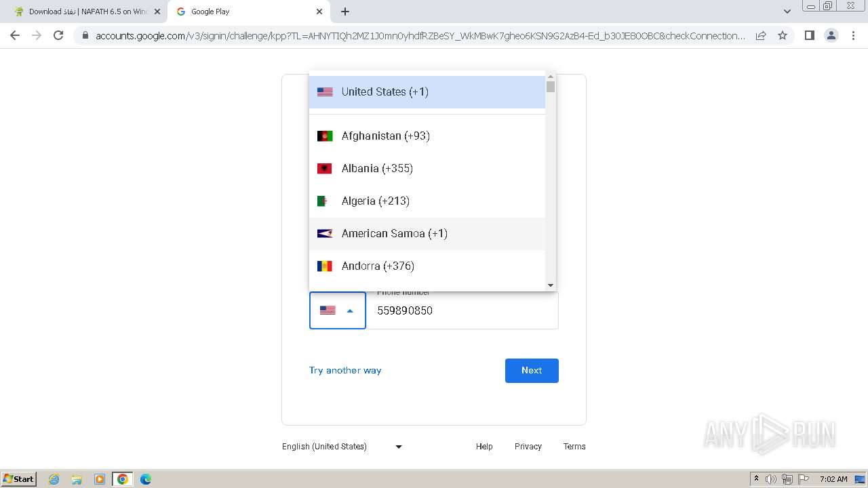Click the American Samoa flag icon
The height and width of the screenshot is (488, 868).
[x=325, y=233]
